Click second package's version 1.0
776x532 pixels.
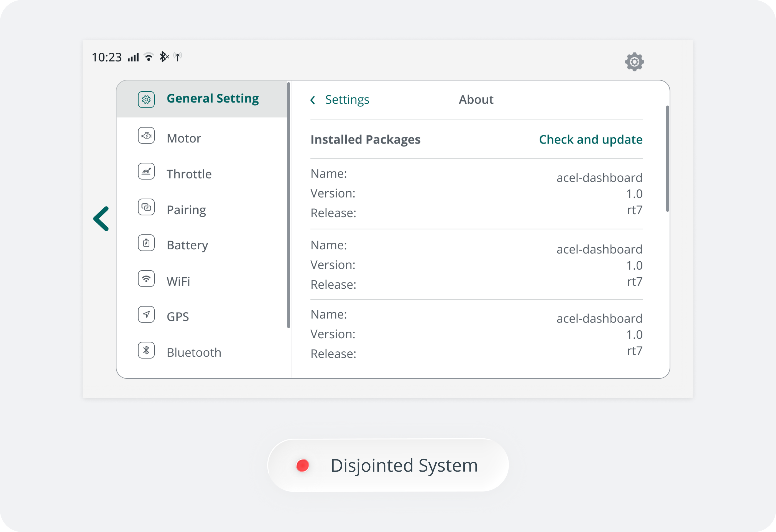pos(634,266)
